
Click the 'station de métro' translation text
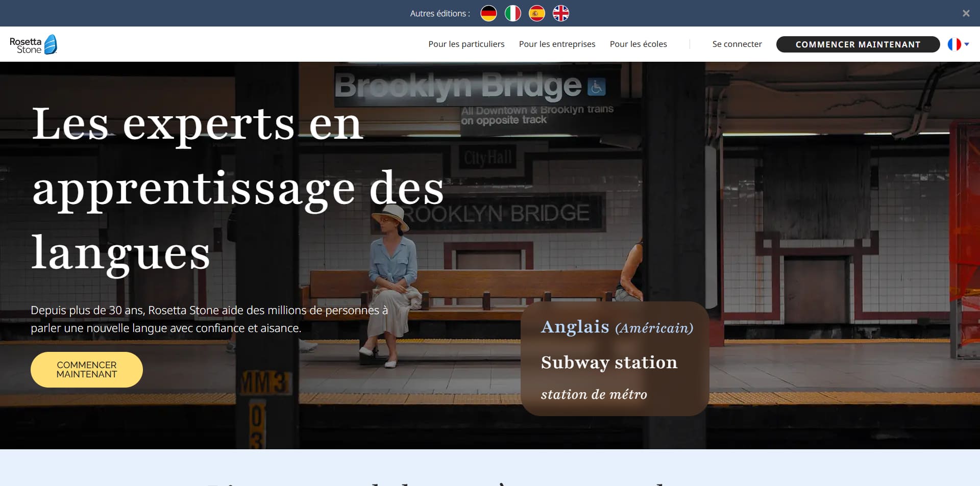594,394
